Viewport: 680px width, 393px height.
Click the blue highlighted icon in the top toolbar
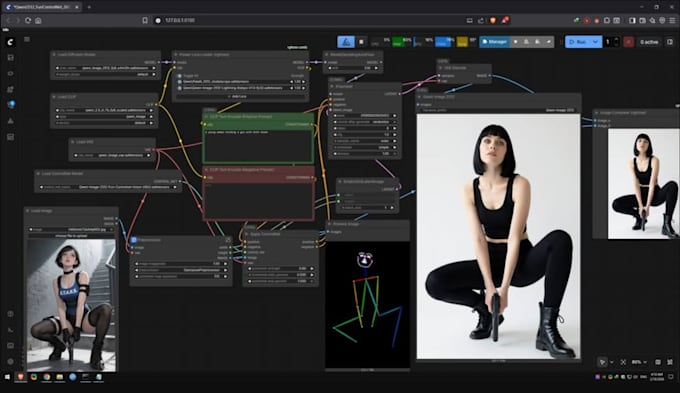click(x=346, y=42)
